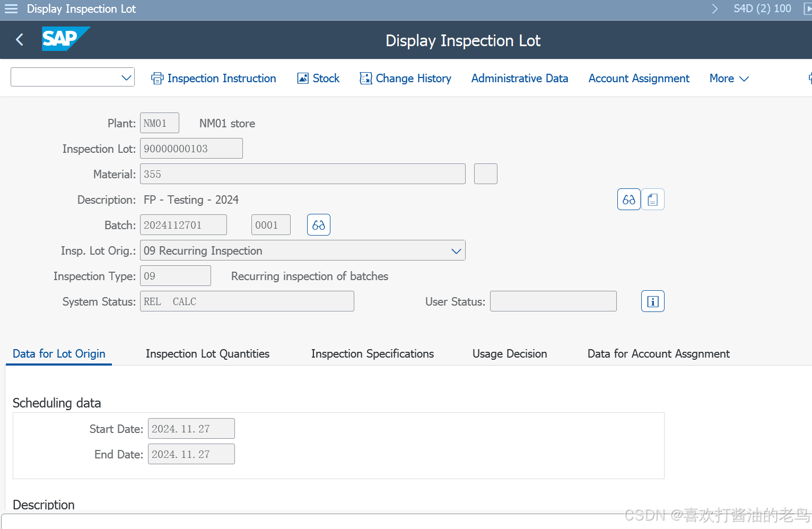Open the hamburger menu in title bar
The width and height of the screenshot is (812, 529).
pos(11,9)
